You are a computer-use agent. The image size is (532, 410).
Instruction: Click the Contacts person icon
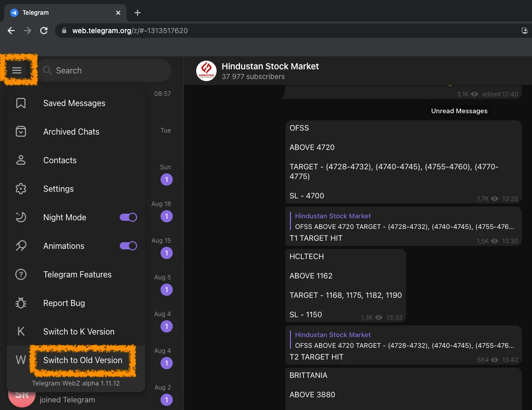click(x=21, y=160)
